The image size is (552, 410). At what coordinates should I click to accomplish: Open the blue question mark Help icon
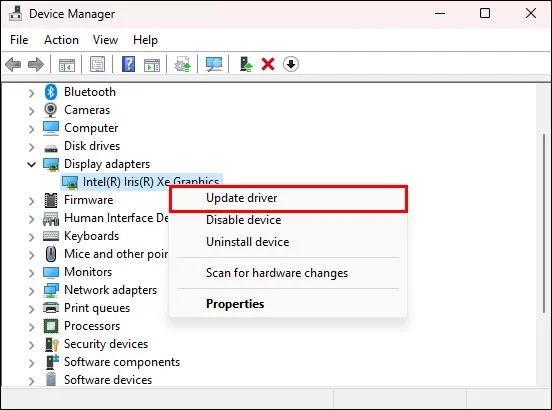128,64
